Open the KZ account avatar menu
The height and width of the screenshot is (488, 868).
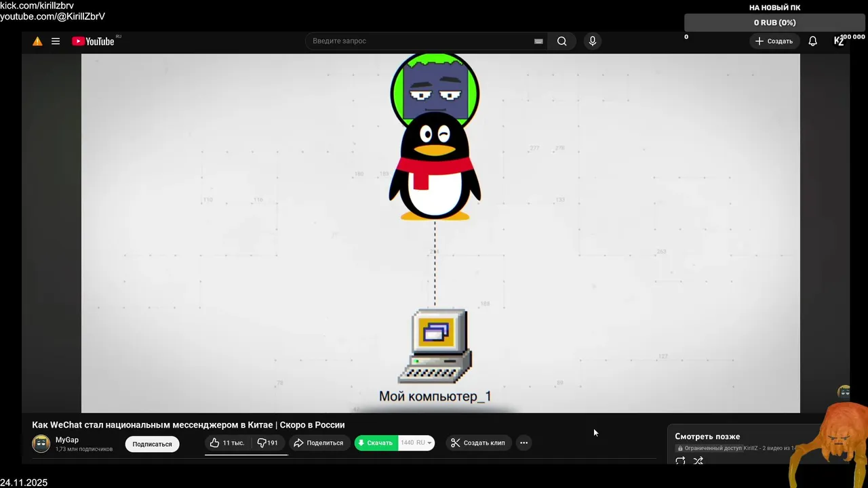pyautogui.click(x=839, y=41)
